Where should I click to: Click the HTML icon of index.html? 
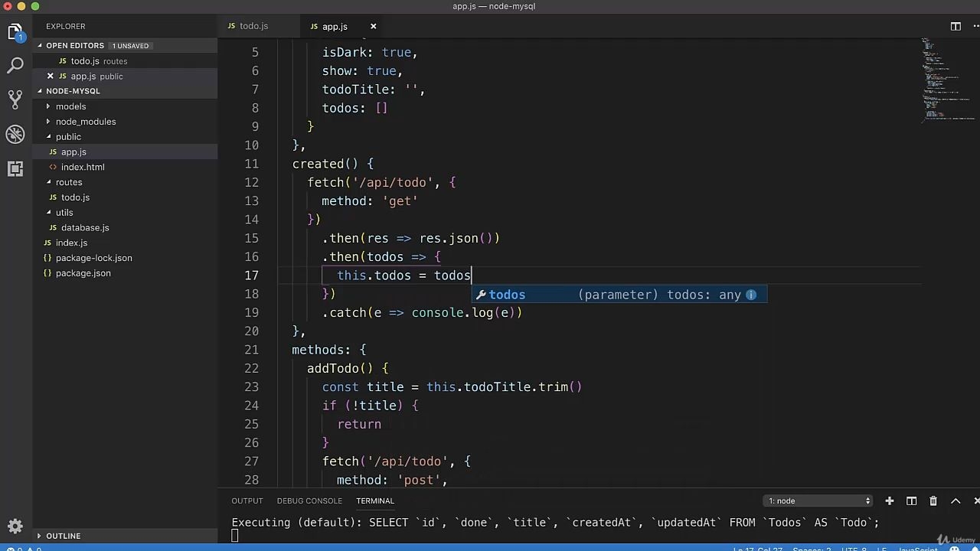pos(53,167)
